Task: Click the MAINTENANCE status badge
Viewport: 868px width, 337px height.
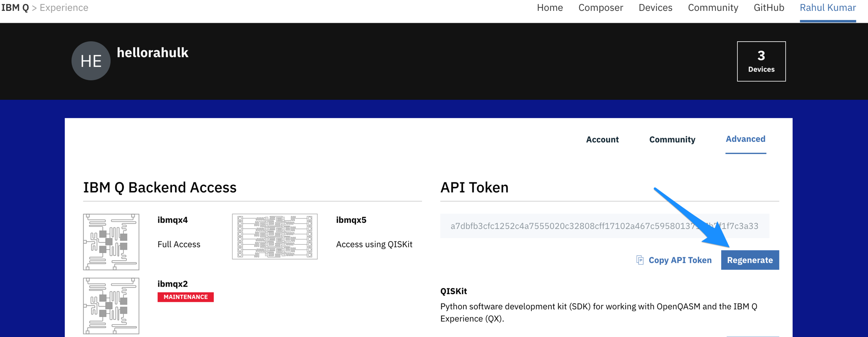Action: (x=185, y=297)
